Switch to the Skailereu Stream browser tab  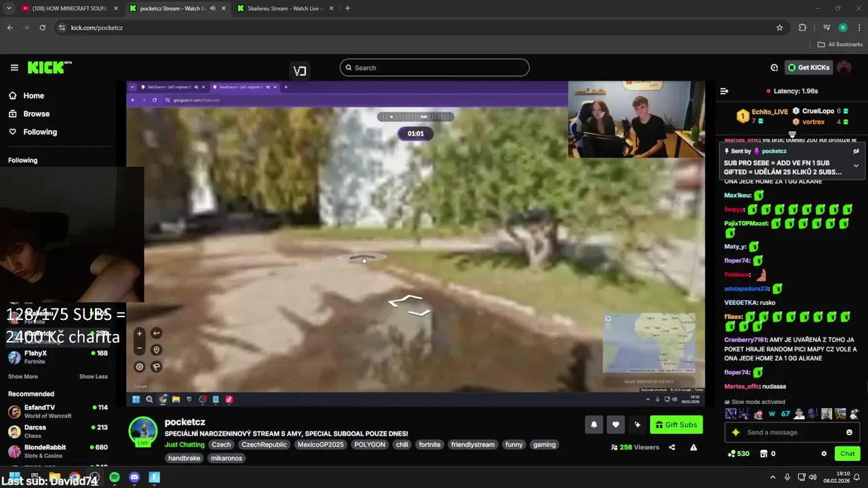click(283, 8)
